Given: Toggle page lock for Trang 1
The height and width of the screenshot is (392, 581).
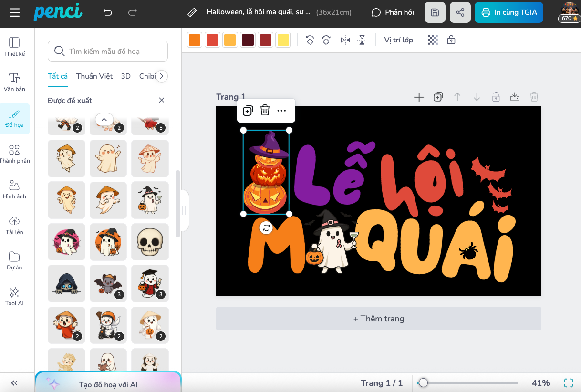Looking at the screenshot, I should click(x=496, y=97).
